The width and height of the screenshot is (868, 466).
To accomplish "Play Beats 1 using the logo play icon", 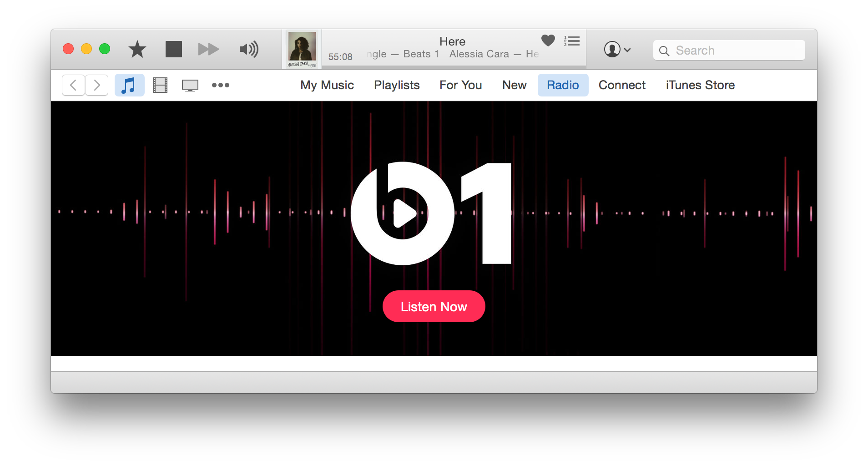I will [x=404, y=213].
